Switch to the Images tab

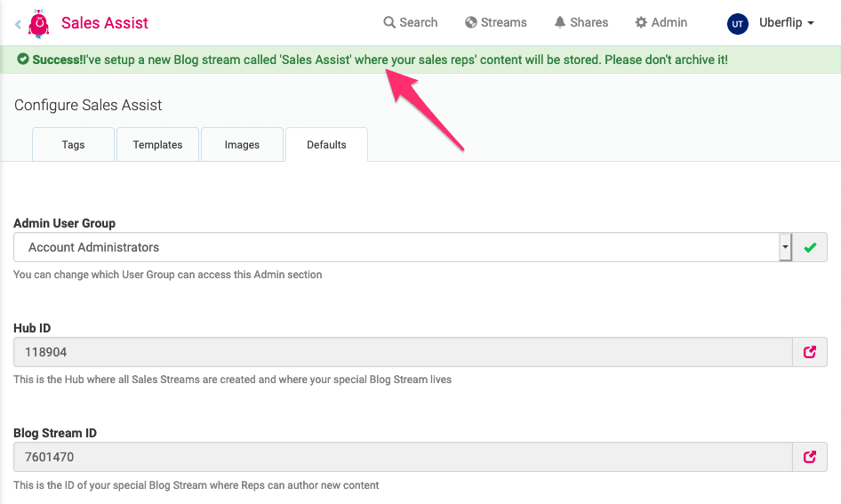pyautogui.click(x=242, y=145)
